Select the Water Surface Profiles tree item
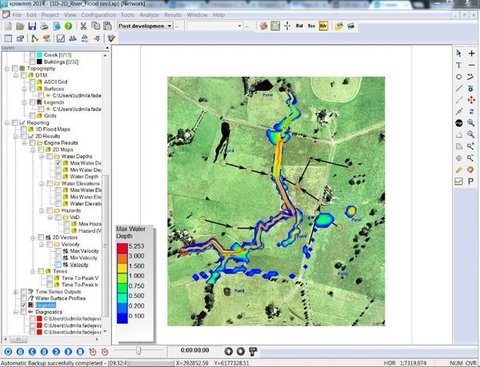480x367 pixels. click(x=60, y=298)
